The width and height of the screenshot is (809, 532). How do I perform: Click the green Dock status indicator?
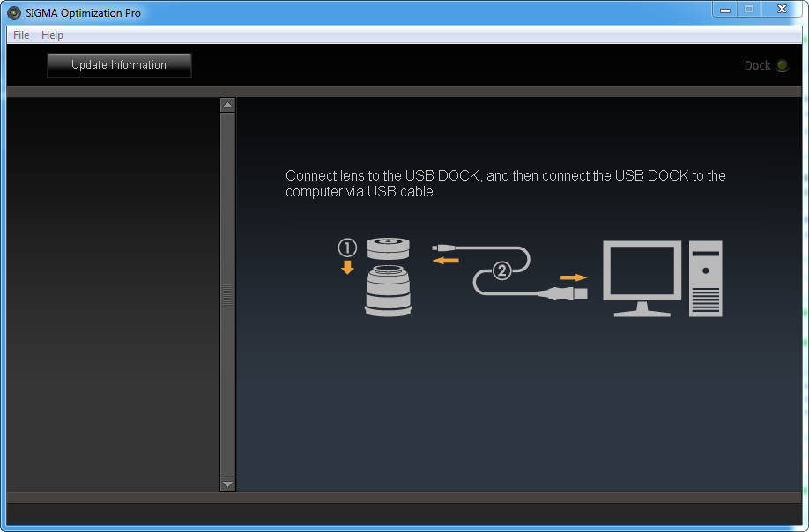783,65
